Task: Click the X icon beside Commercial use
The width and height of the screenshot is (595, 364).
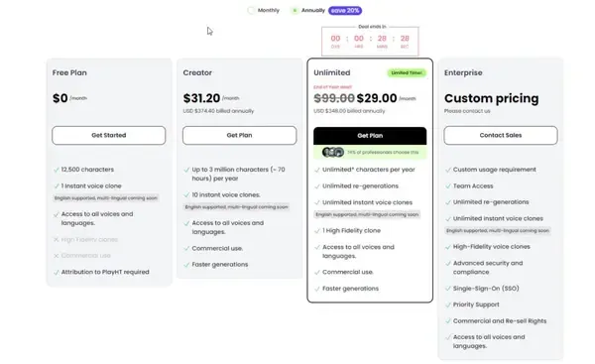Action: click(57, 256)
